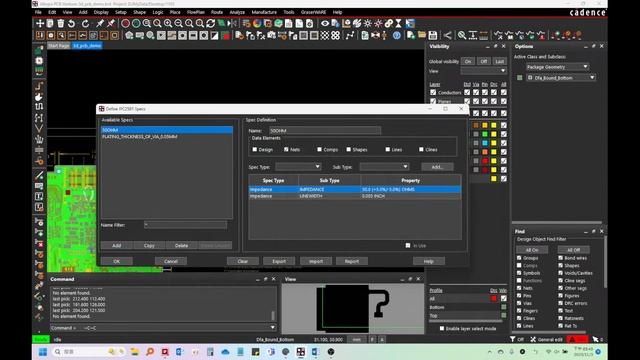Click the Undo arrow in the toolbar

(72, 24)
